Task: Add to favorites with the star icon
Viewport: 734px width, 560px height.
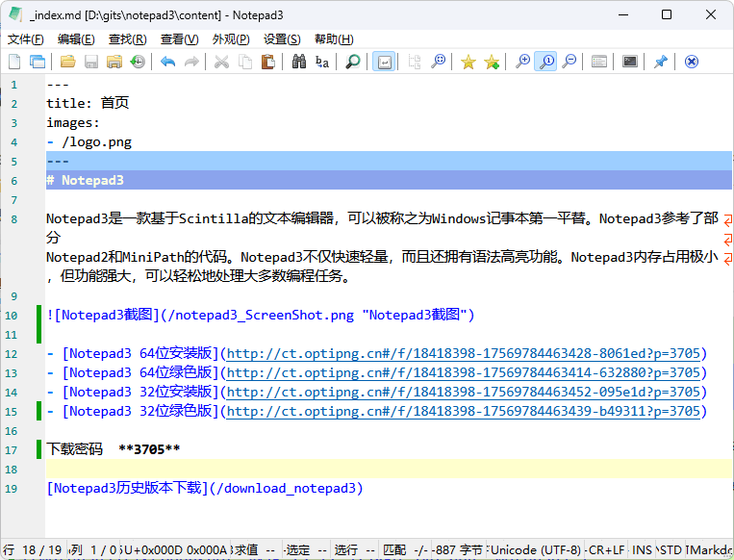Action: click(468, 62)
